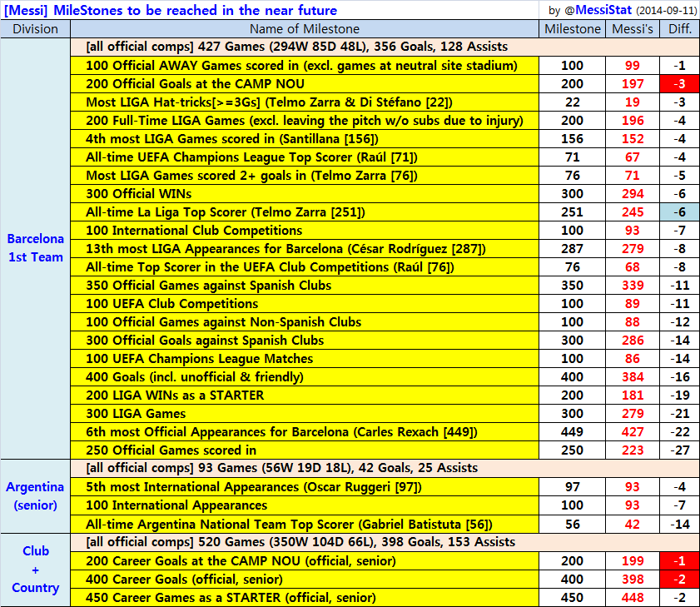Select '400 Goals (incl. unofficial & friendly)'
This screenshot has width=700, height=607.
click(x=305, y=377)
